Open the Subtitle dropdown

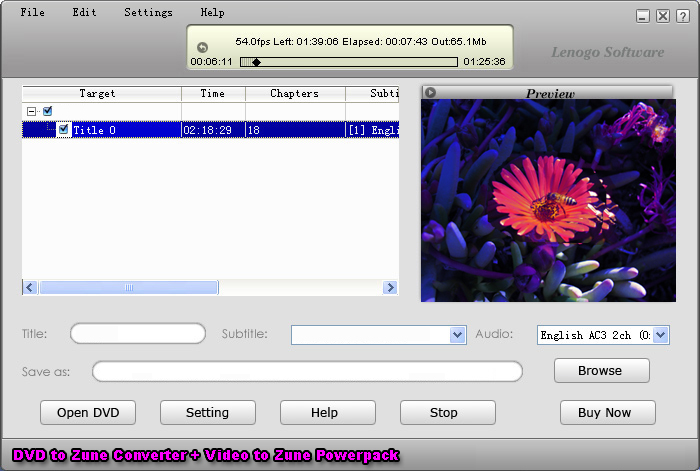pyautogui.click(x=457, y=335)
